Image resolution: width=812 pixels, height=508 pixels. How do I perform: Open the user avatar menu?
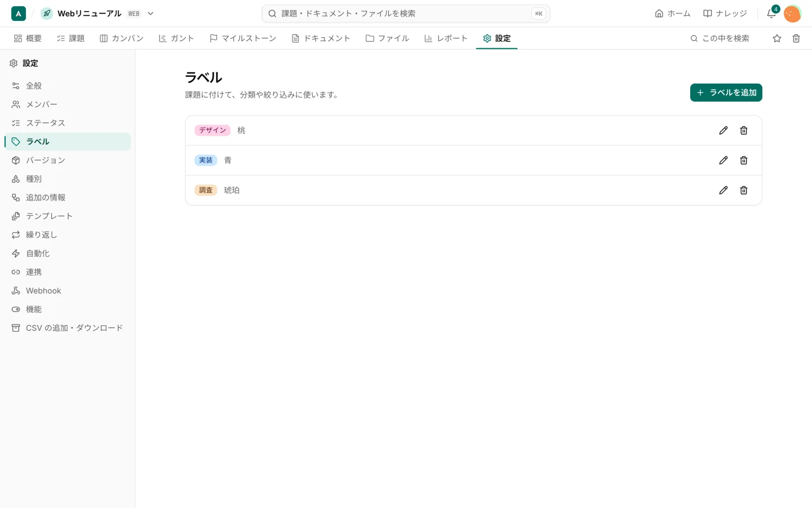(x=792, y=14)
